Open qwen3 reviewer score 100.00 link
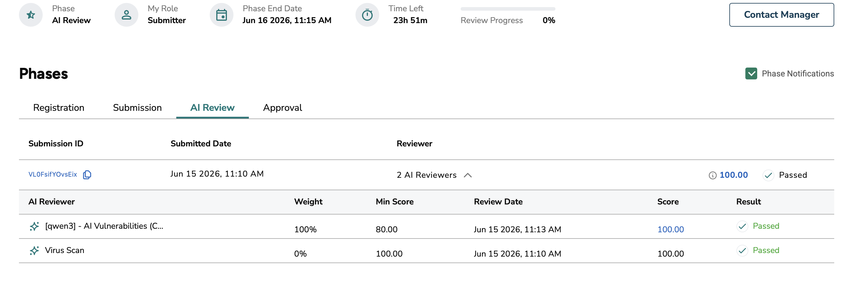Viewport: 868px width, 288px height. (x=670, y=230)
